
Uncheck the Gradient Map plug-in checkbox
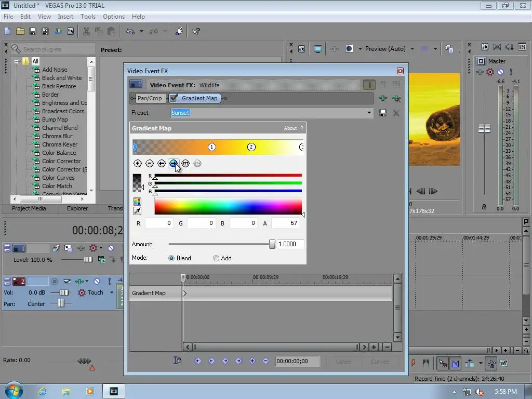pos(174,98)
